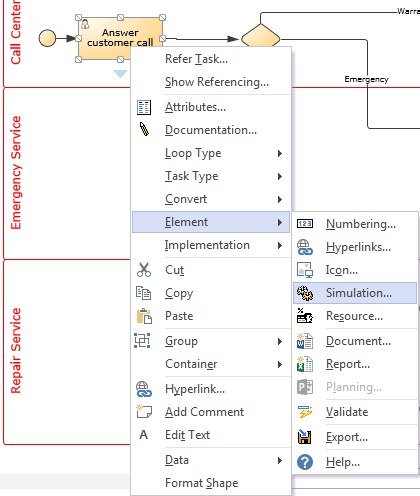Expand the Convert submenu arrow
This screenshot has width=420, height=496.
[280, 199]
